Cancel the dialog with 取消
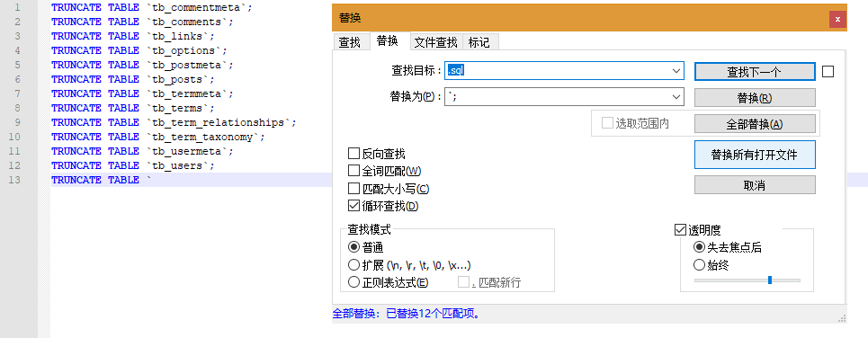 point(755,185)
